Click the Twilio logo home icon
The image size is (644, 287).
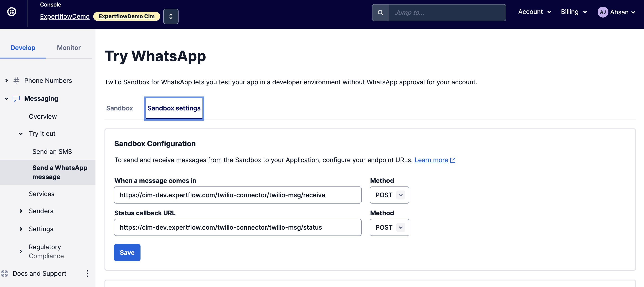click(x=12, y=11)
